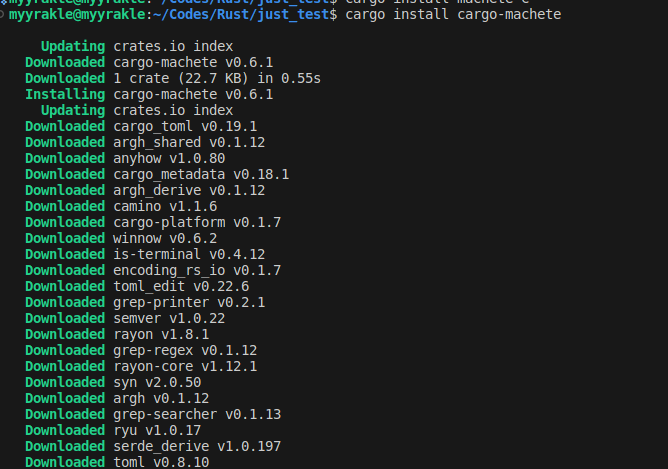Click the '1 crate (22.7 KB) in 0.55s' line
This screenshot has width=668, height=469.
point(230,78)
